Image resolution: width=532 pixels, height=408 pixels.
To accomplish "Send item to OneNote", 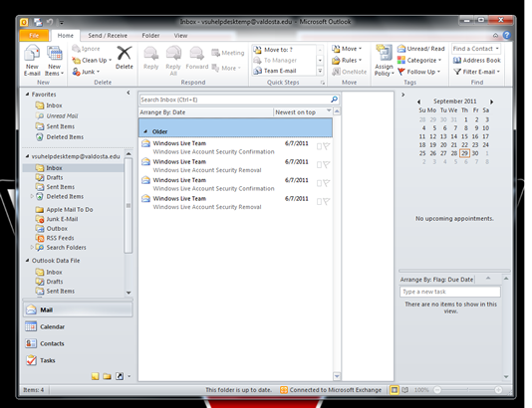I will [349, 72].
